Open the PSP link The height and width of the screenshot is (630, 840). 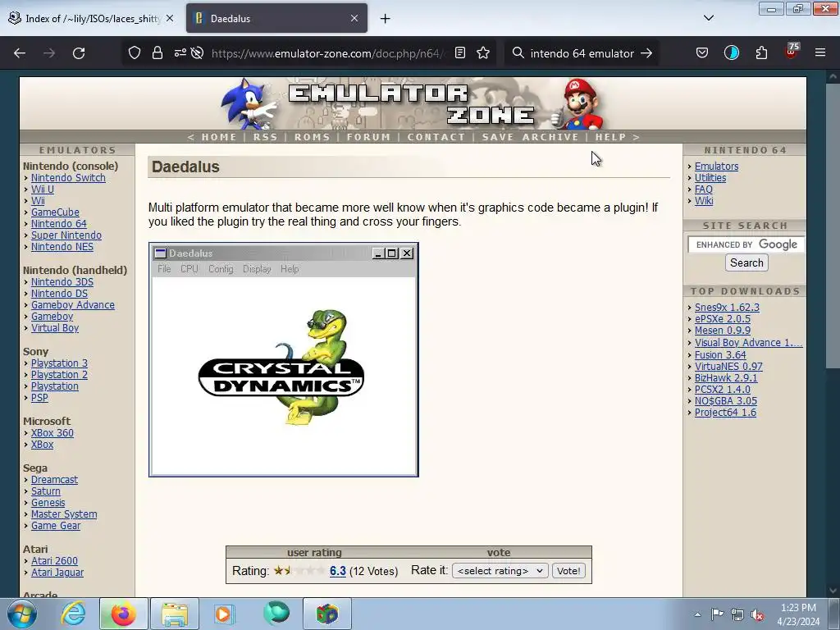click(x=39, y=398)
